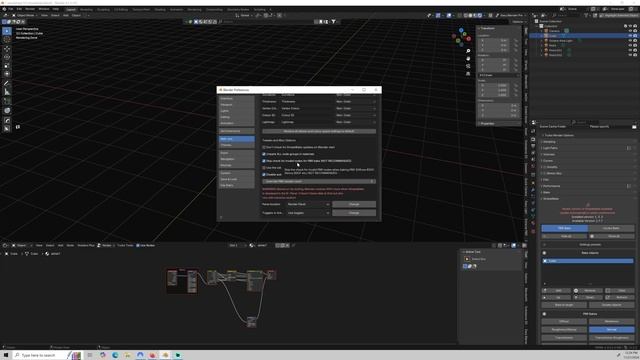Click the SimpleBake Refresh button
Image resolution: width=640 pixels, height=360 pixels.
click(x=620, y=297)
